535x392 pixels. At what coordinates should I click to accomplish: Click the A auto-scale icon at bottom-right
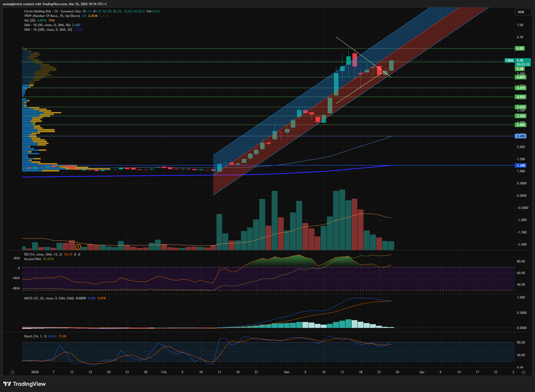(x=523, y=372)
